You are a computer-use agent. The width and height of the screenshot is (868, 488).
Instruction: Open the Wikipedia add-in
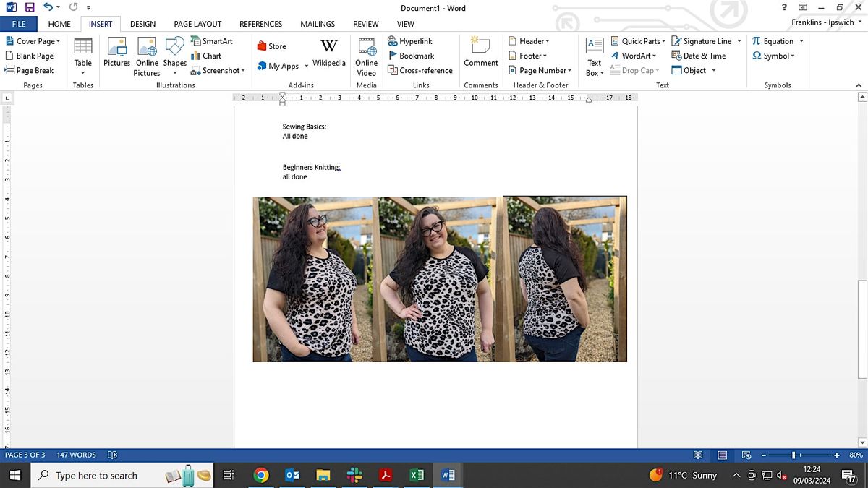coord(328,53)
